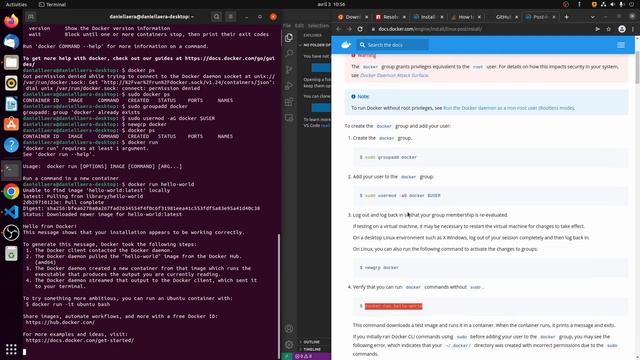Open Extensions view in VS Code

pyautogui.click(x=289, y=102)
